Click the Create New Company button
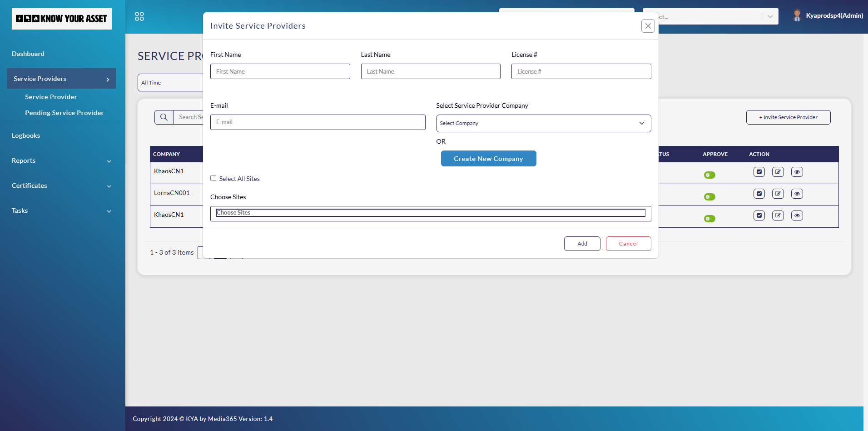This screenshot has width=868, height=431. coord(488,159)
